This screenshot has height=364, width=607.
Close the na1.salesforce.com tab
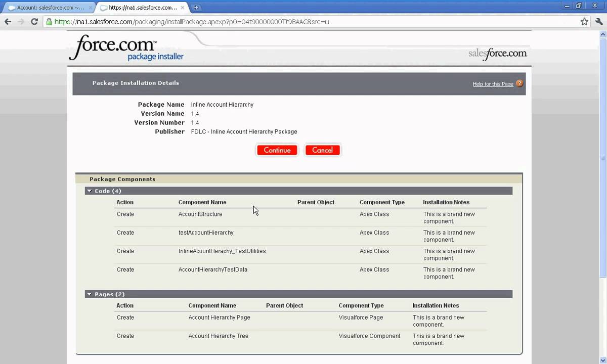point(183,8)
